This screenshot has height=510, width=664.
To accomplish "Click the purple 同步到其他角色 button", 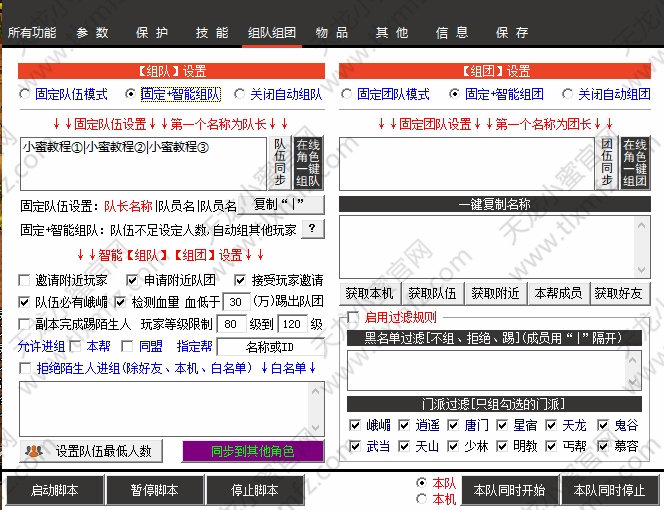I will tap(253, 451).
